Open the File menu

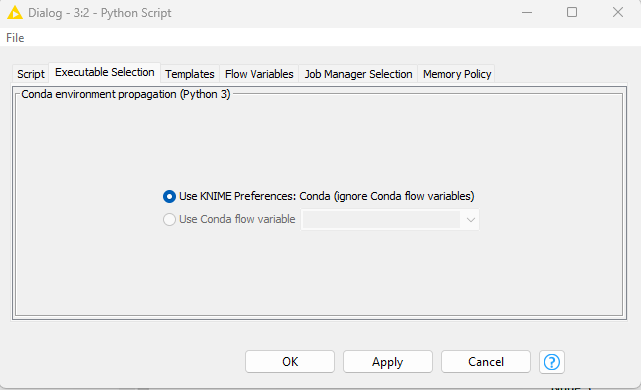15,38
